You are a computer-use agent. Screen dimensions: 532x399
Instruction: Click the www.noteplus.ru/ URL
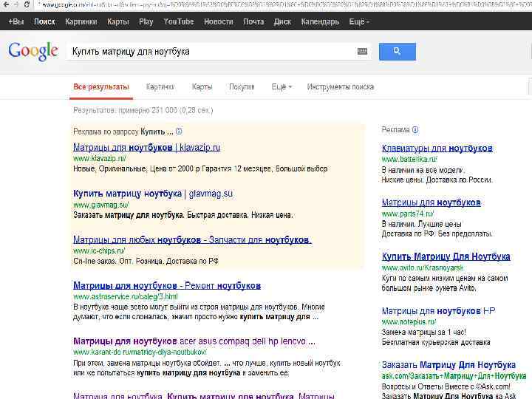409,321
